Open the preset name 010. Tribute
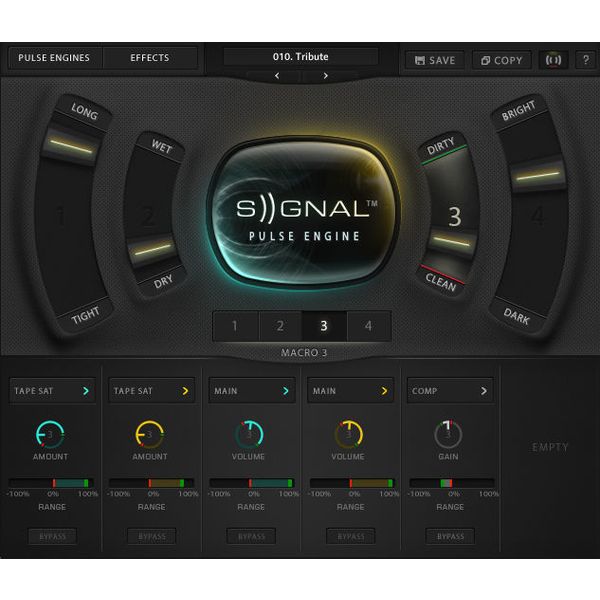 (300, 57)
